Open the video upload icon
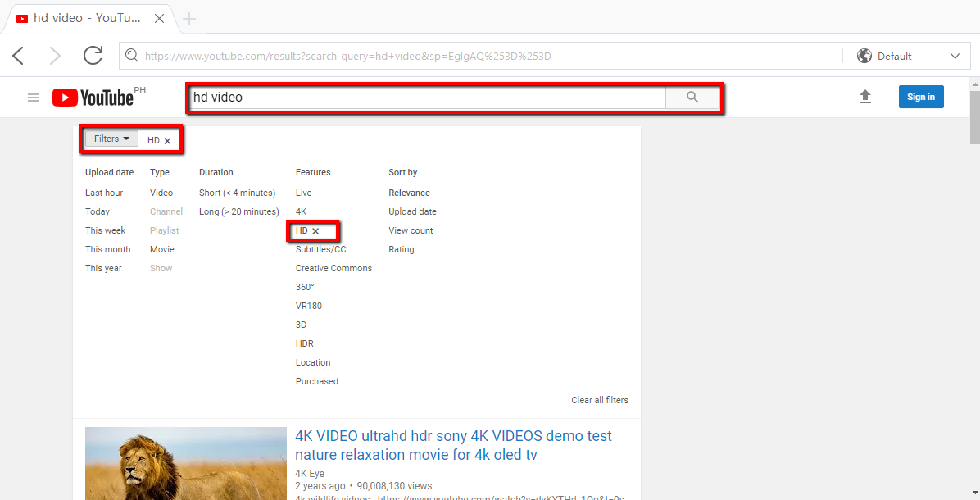The height and width of the screenshot is (500, 980). pyautogui.click(x=865, y=97)
